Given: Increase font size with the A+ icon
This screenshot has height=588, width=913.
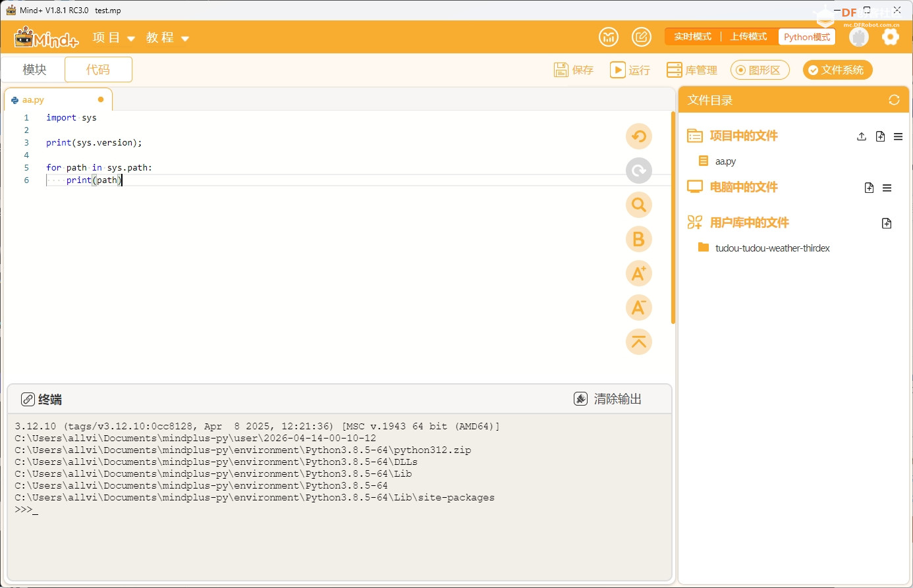Looking at the screenshot, I should tap(638, 273).
